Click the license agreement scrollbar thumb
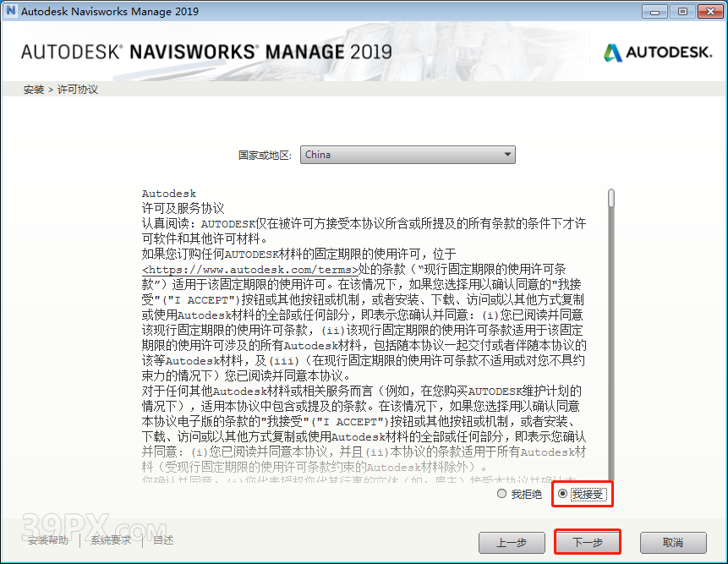Viewport: 728px width, 564px height. pos(611,197)
